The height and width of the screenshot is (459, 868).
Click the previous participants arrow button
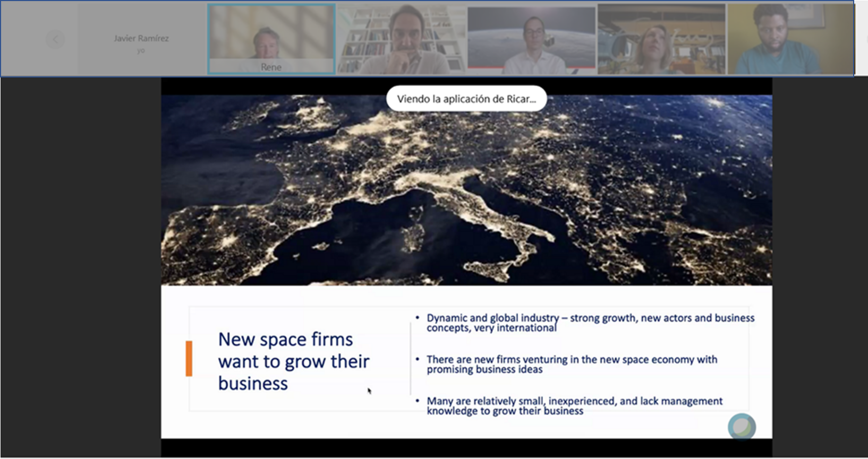point(55,39)
